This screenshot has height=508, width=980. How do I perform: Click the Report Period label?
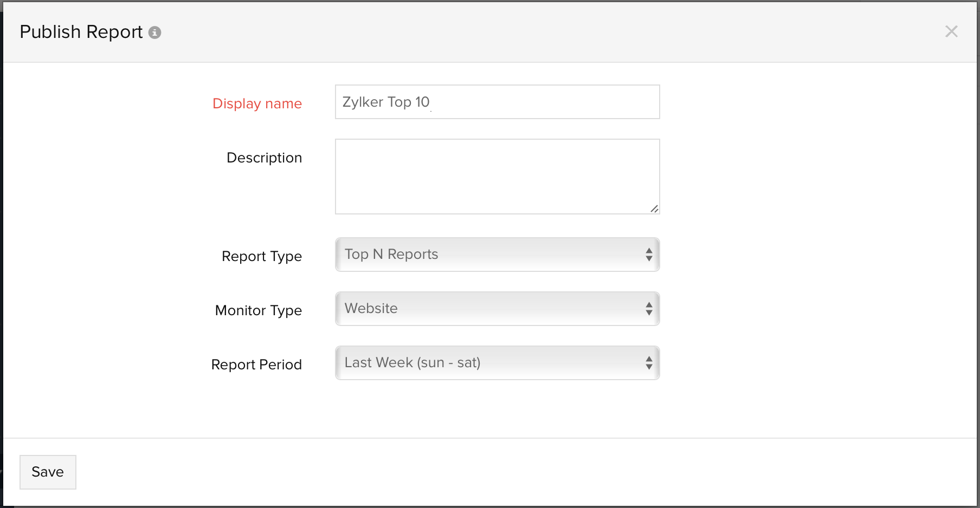click(256, 364)
